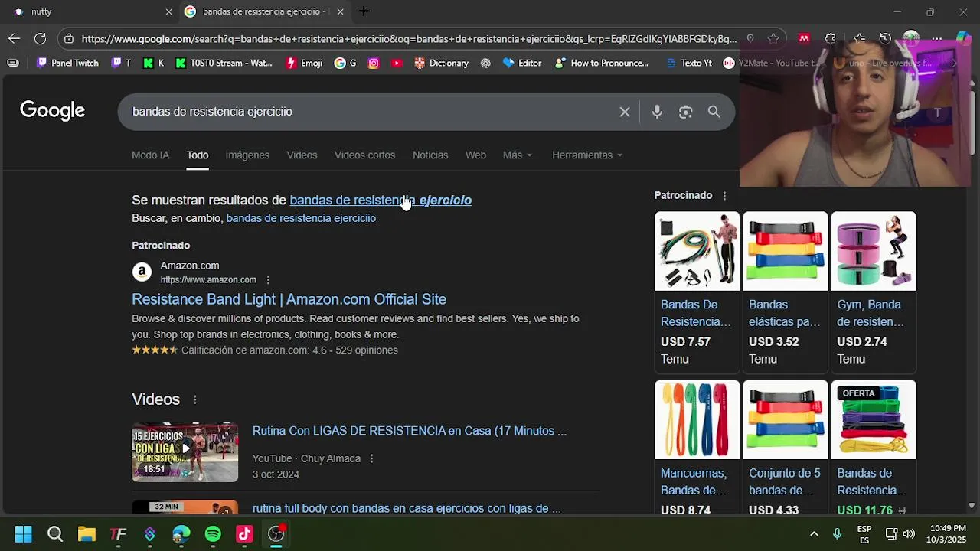This screenshot has width=980, height=551.
Task: Change ESP keyboard language in tray
Action: click(x=864, y=534)
